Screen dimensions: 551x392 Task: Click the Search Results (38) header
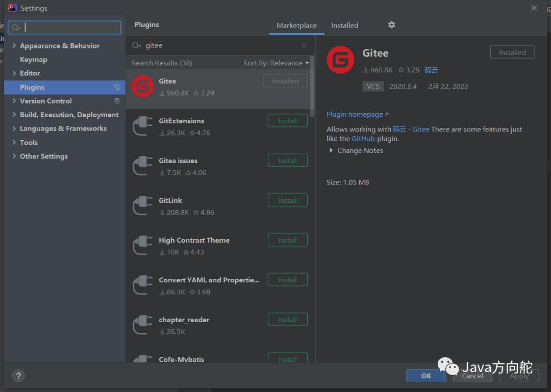click(x=162, y=63)
